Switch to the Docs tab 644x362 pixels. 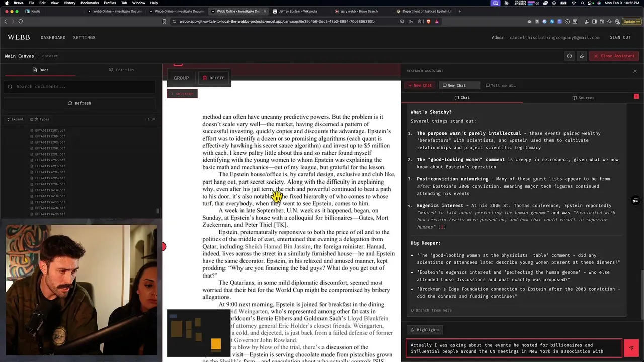[40, 70]
